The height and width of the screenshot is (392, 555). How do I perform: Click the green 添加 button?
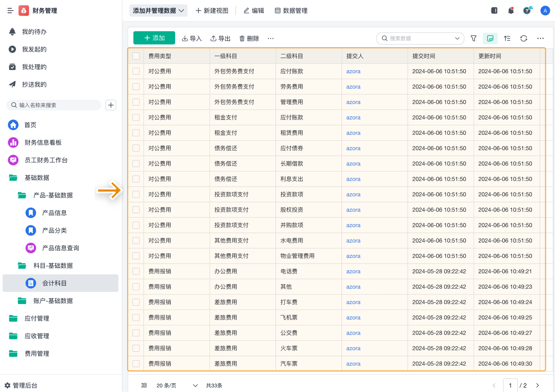pyautogui.click(x=154, y=38)
